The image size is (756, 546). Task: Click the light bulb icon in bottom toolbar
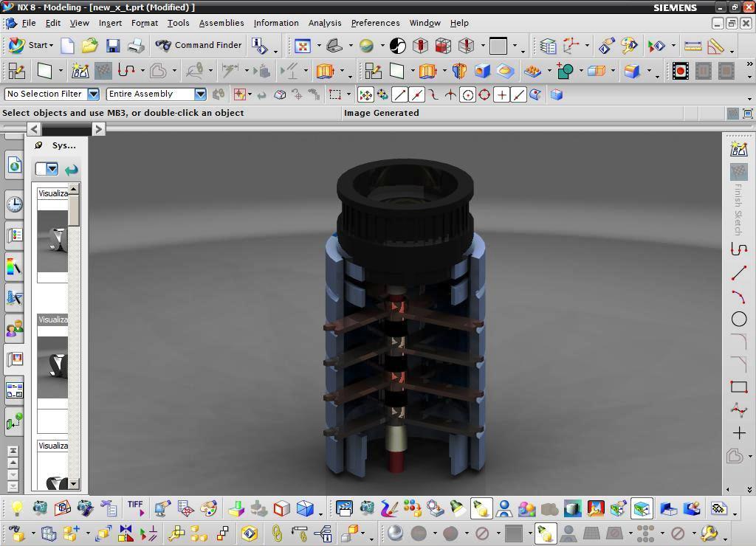click(x=17, y=508)
